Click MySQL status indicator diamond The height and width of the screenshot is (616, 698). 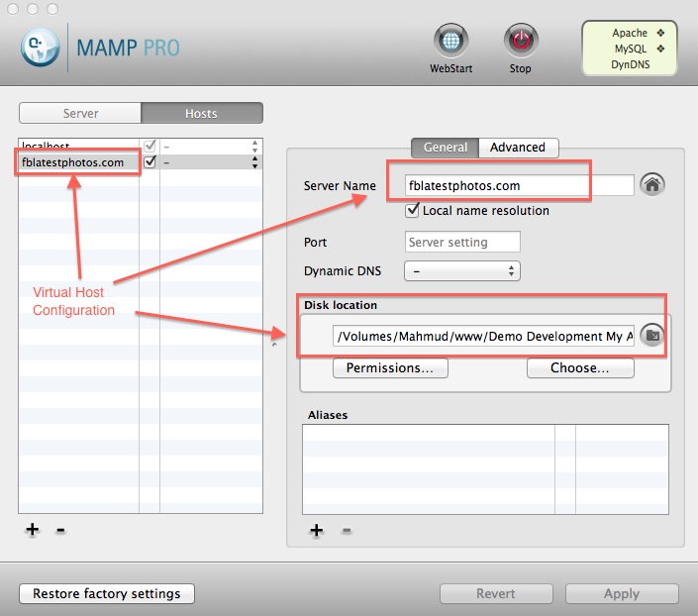point(660,49)
